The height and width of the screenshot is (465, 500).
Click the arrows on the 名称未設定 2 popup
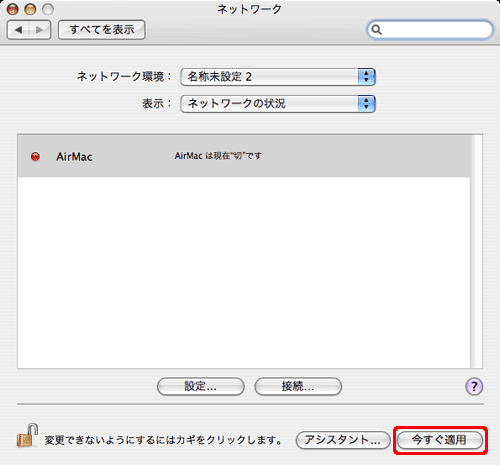pos(367,77)
